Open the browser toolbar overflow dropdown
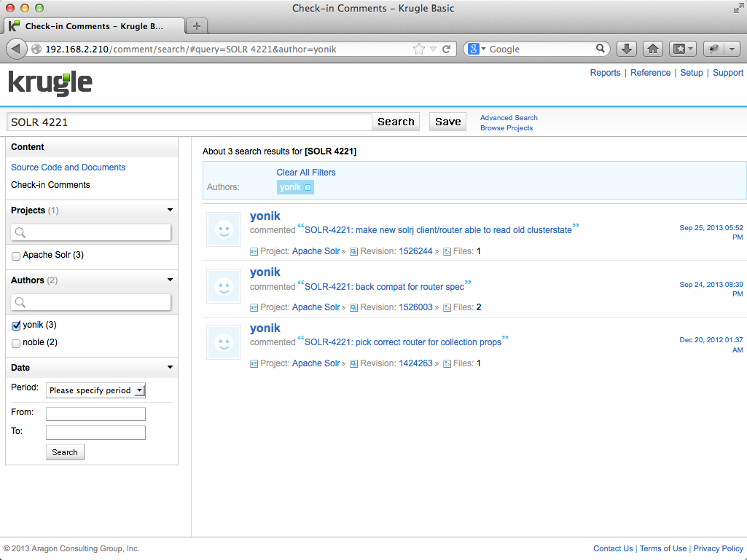 coord(732,49)
